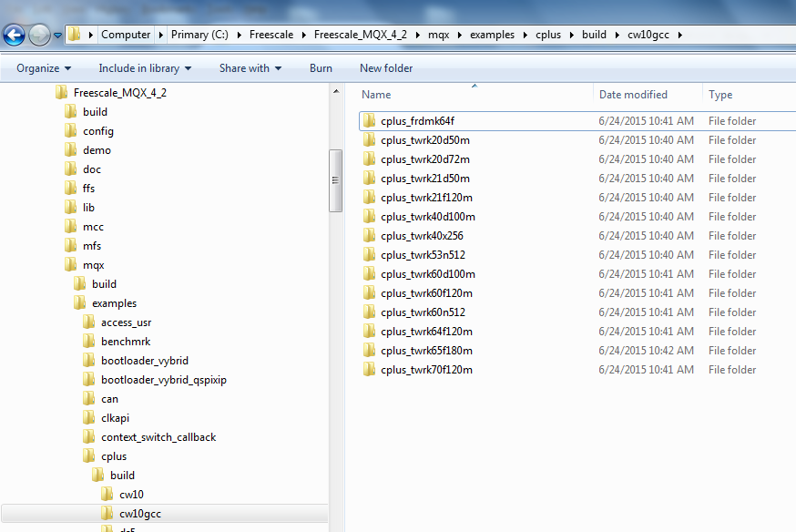Select cplus_twrk53n512 folder icon
Image resolution: width=796 pixels, height=532 pixels.
369,255
